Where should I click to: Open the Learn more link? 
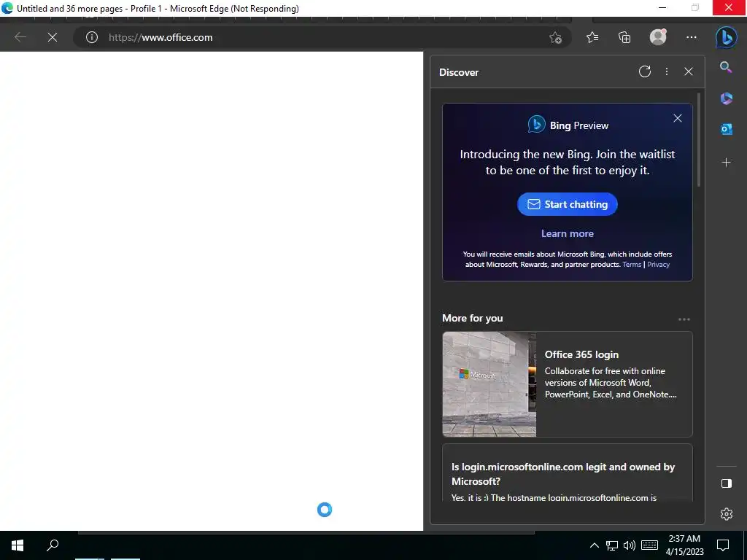(568, 233)
